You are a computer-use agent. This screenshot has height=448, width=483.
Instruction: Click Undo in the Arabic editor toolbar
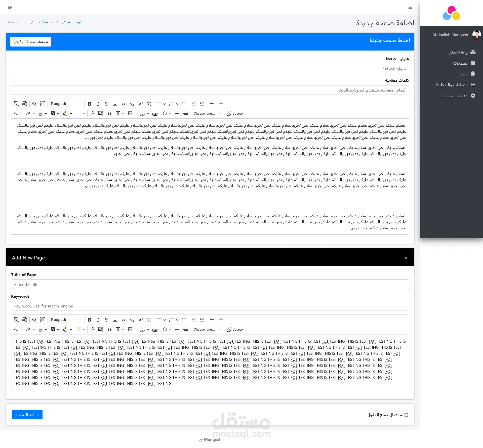click(212, 104)
